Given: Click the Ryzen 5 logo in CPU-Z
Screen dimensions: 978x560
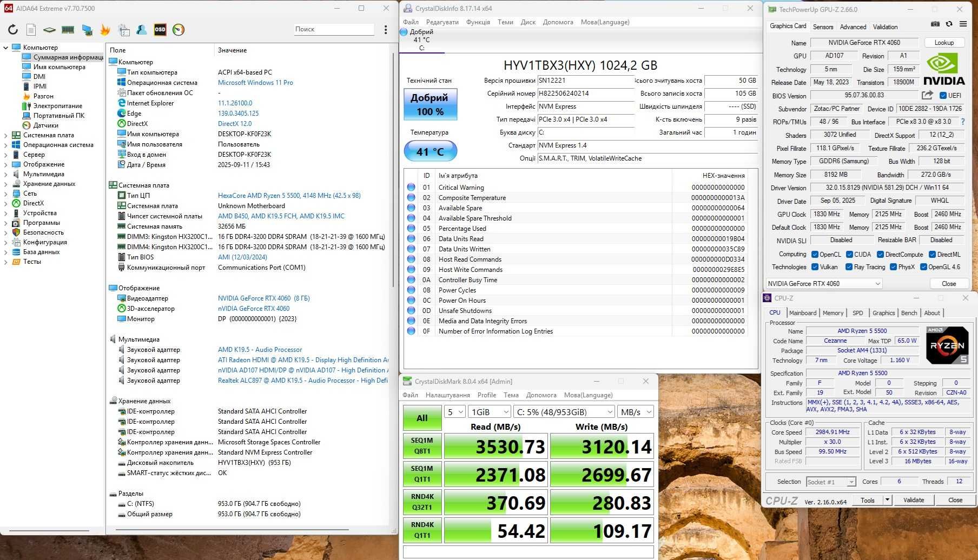Looking at the screenshot, I should pos(947,344).
